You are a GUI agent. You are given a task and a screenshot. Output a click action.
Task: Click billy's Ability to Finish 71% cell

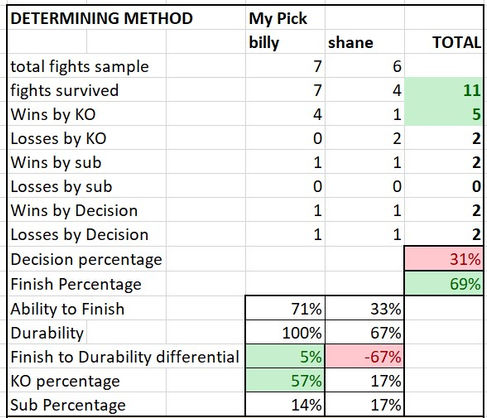[285, 308]
